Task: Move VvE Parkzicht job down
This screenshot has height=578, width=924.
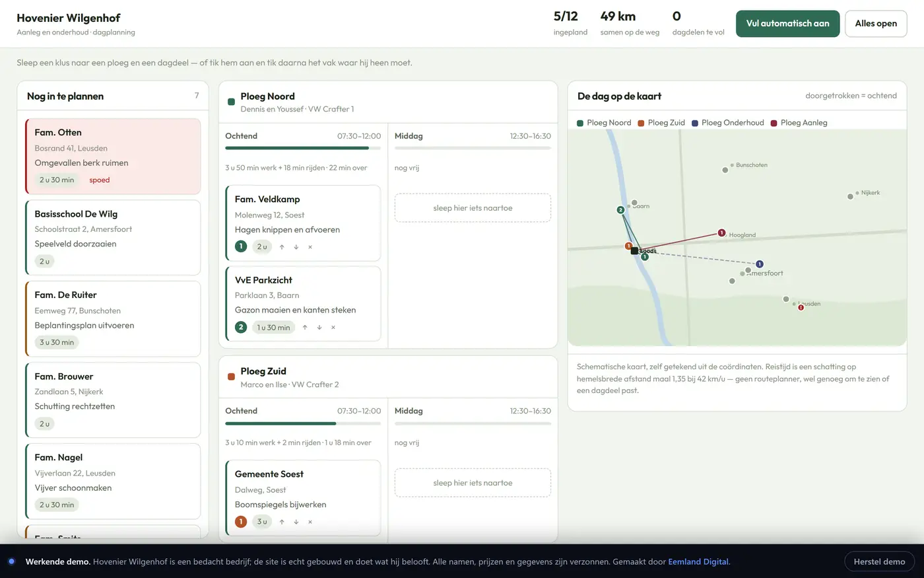Action: 319,328
